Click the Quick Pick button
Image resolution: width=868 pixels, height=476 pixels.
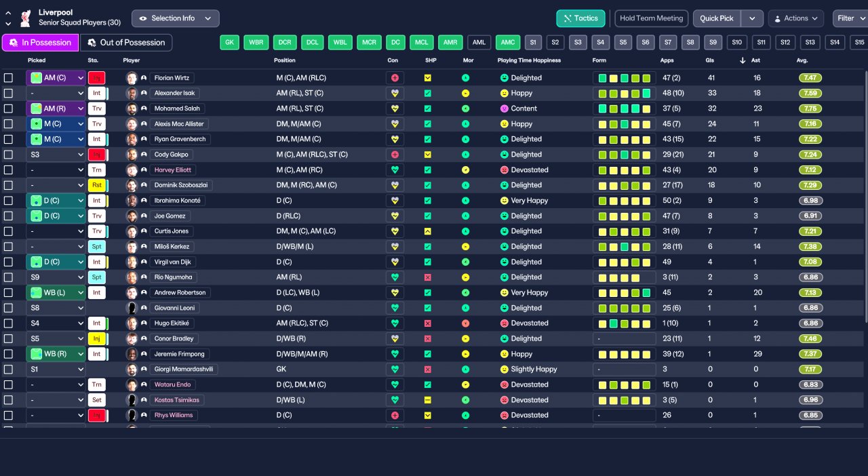(717, 18)
